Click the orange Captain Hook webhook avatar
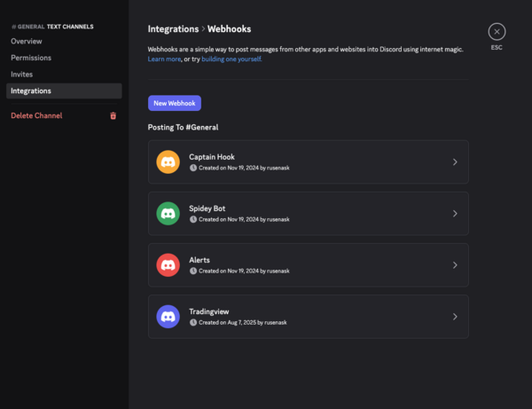This screenshot has width=532, height=409. (x=168, y=161)
